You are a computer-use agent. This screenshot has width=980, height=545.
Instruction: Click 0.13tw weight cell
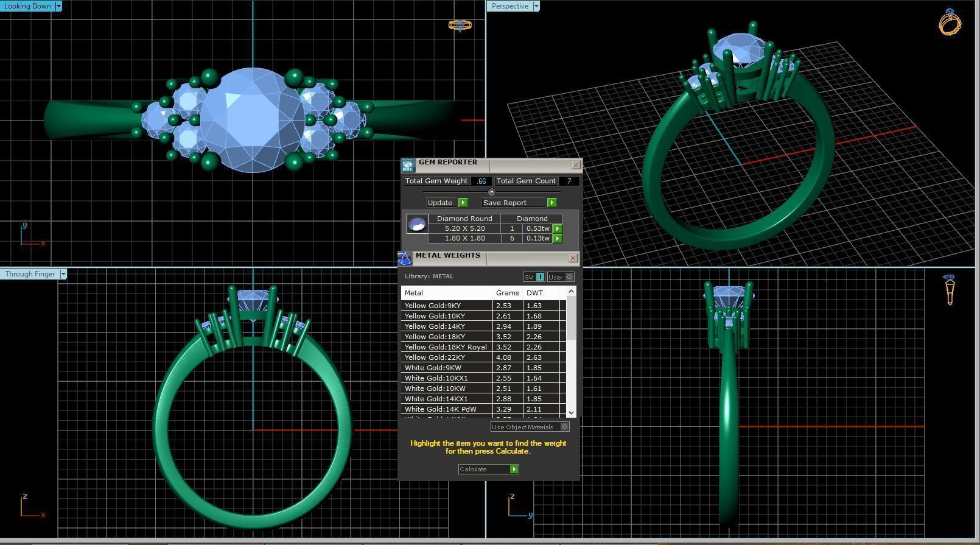click(x=537, y=238)
